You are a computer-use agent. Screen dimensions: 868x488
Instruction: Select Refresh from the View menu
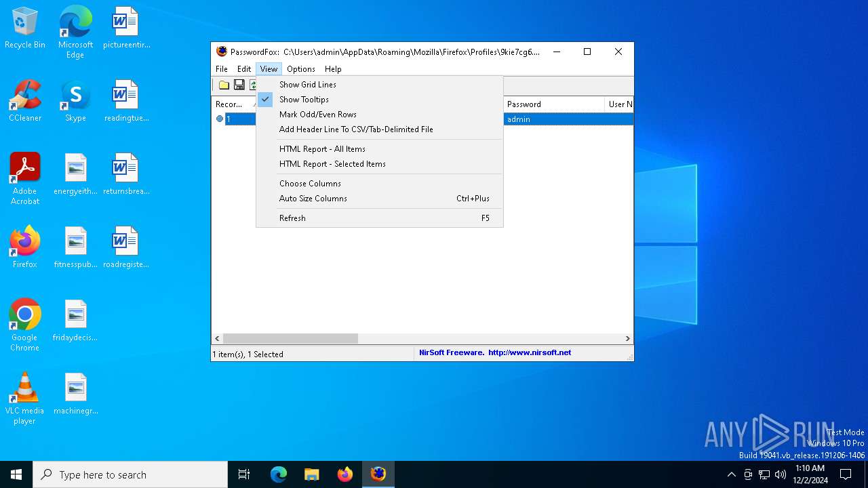tap(380, 218)
